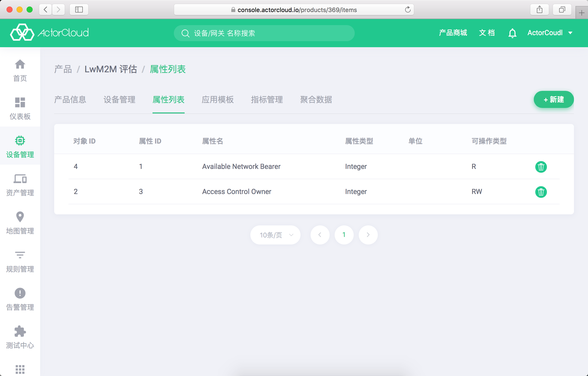Open the grid apps icon in sidebar

click(20, 369)
